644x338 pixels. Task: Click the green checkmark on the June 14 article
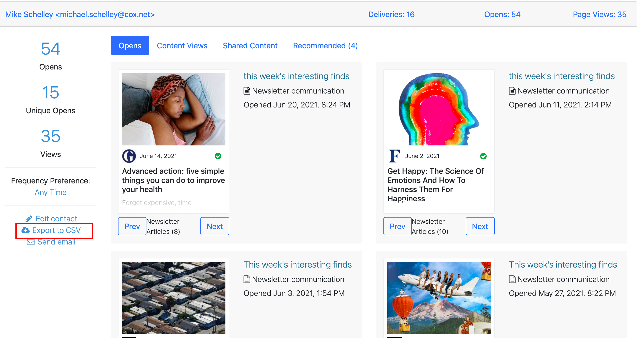point(218,156)
